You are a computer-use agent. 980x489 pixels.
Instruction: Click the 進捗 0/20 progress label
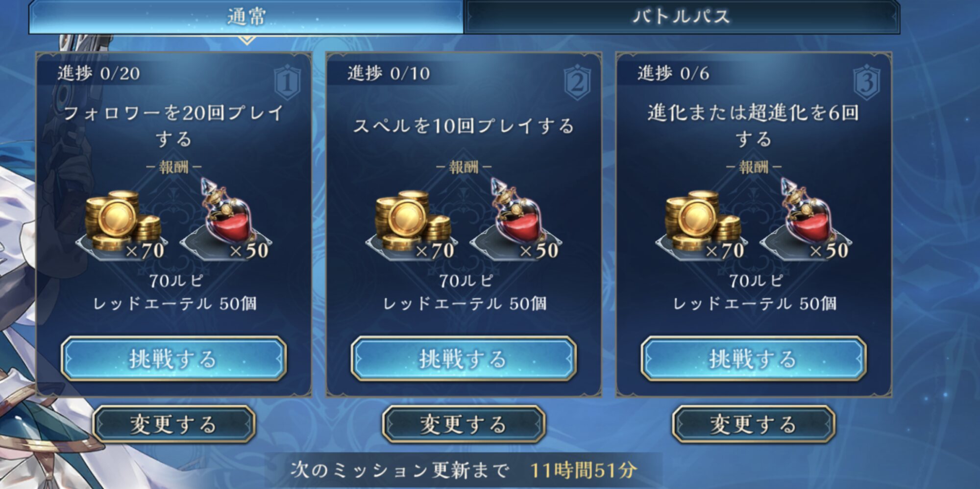99,74
